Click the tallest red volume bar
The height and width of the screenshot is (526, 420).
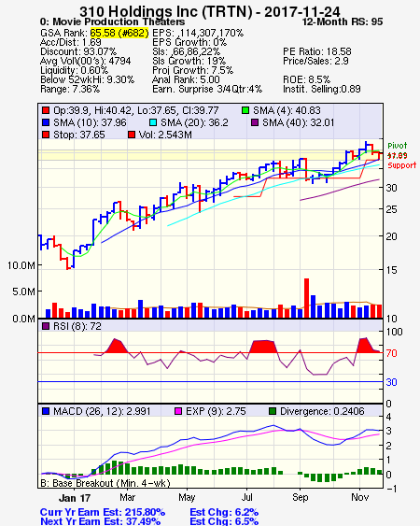(306, 298)
